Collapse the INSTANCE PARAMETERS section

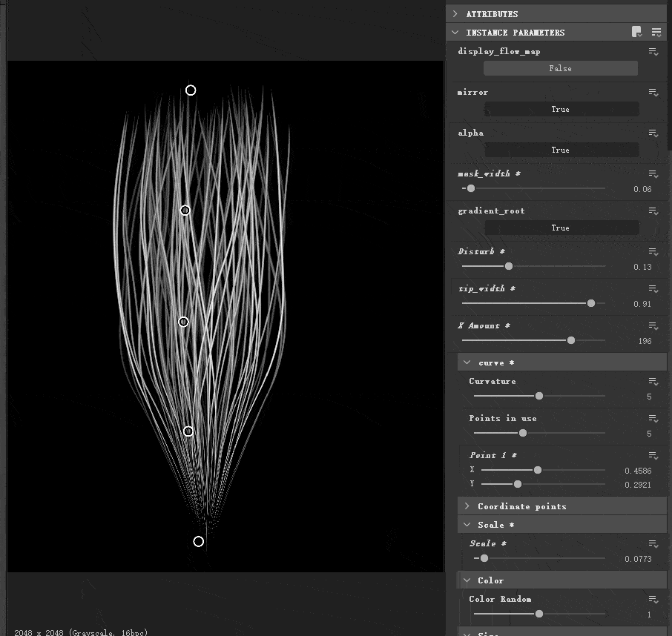click(455, 32)
